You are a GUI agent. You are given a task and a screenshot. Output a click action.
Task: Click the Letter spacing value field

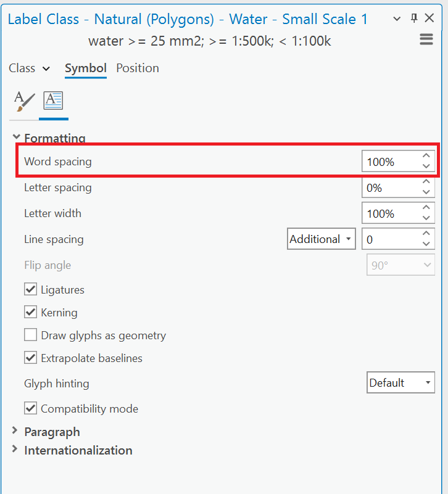(389, 187)
